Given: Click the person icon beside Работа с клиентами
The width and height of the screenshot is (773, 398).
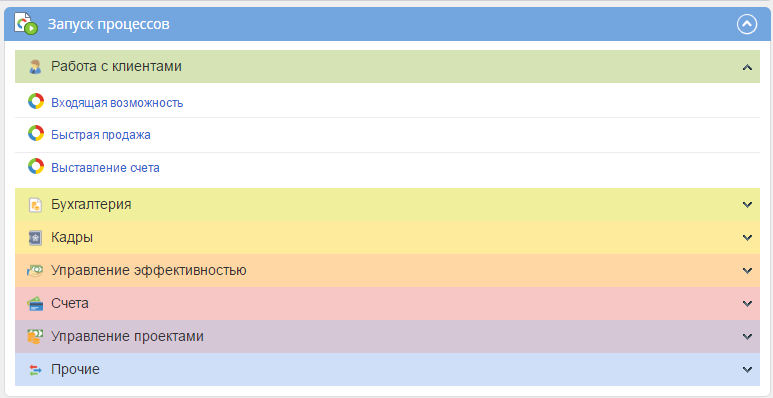Looking at the screenshot, I should [x=35, y=67].
